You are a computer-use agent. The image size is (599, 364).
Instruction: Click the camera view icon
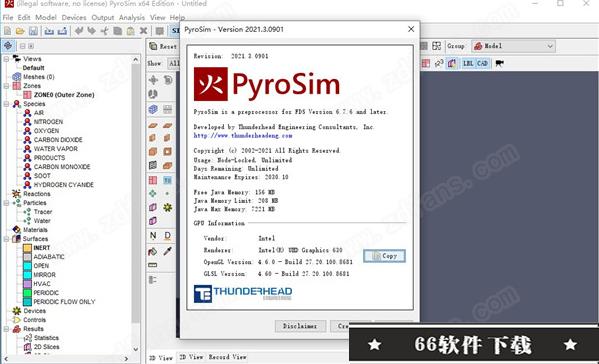pos(499,63)
